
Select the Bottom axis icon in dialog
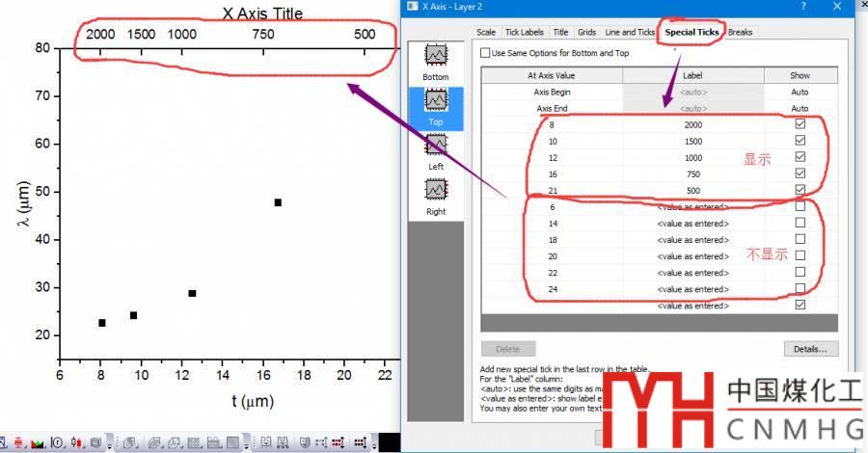436,63
